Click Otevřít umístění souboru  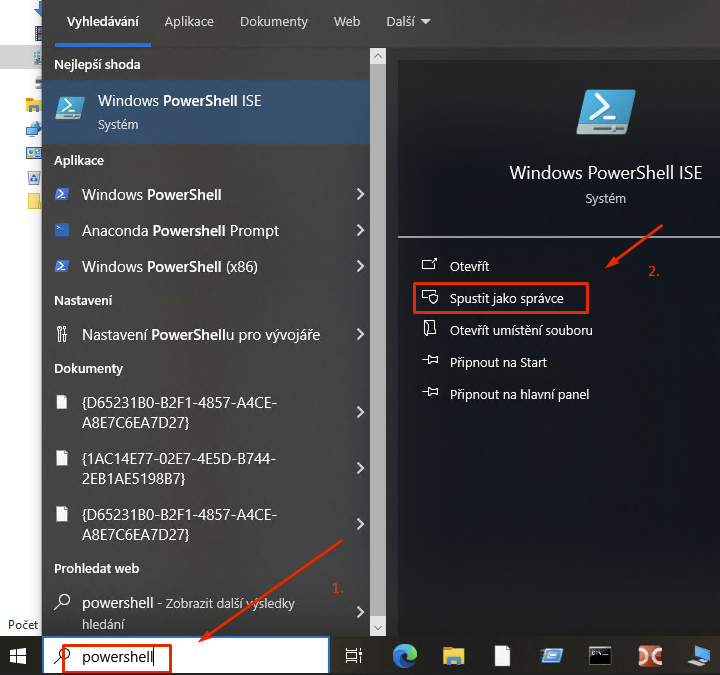click(x=521, y=331)
